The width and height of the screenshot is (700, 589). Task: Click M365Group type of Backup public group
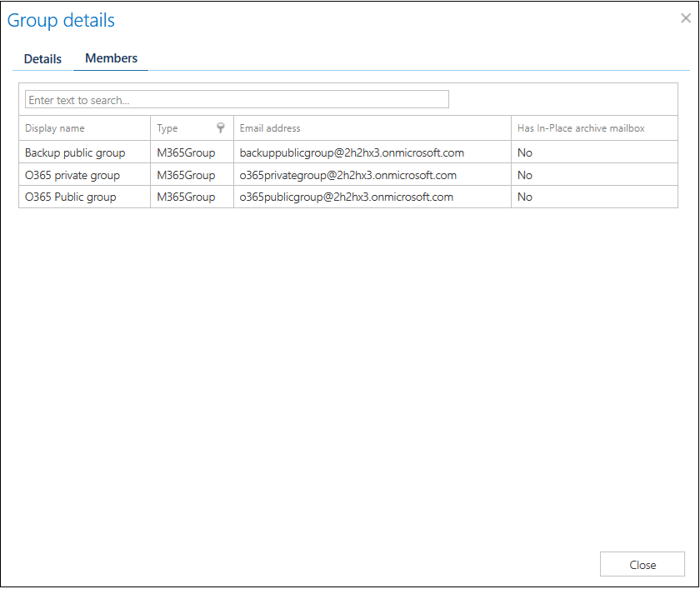(x=186, y=153)
